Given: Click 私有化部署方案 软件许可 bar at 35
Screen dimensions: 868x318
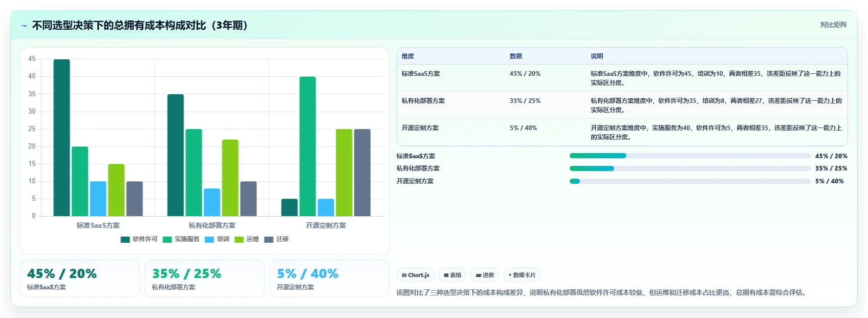Looking at the screenshot, I should (x=176, y=155).
